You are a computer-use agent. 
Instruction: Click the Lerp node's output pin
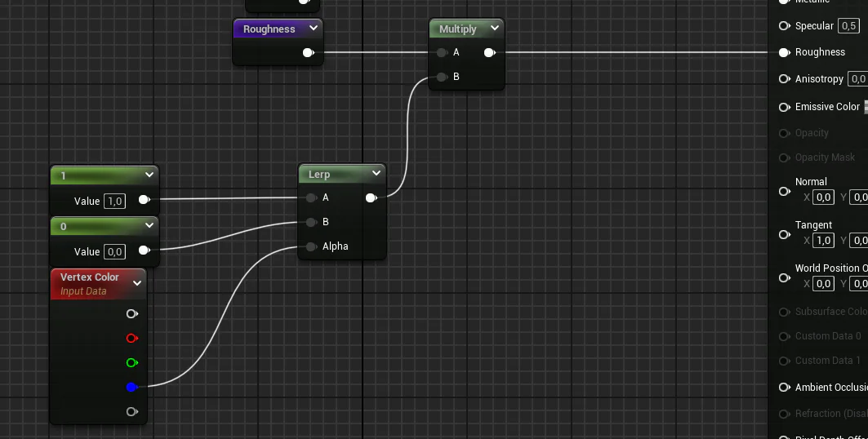(x=372, y=197)
